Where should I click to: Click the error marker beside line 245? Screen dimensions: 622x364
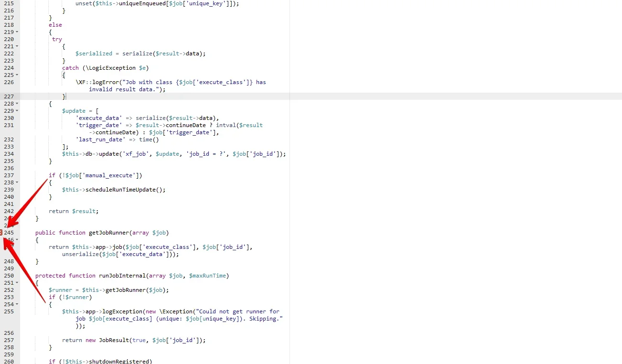pos(1,233)
